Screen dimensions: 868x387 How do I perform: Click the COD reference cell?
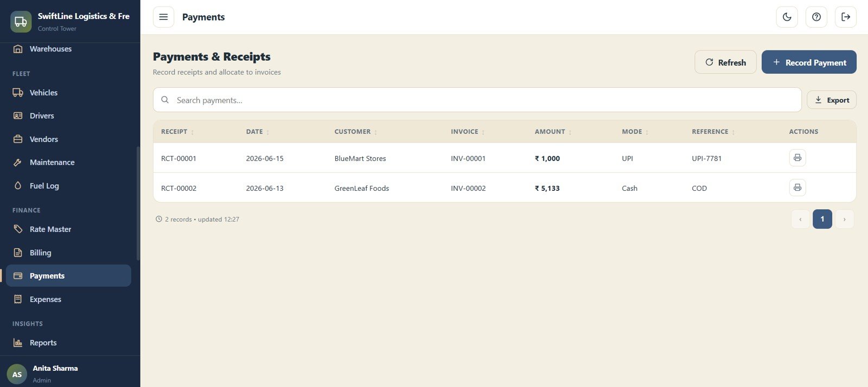tap(699, 188)
